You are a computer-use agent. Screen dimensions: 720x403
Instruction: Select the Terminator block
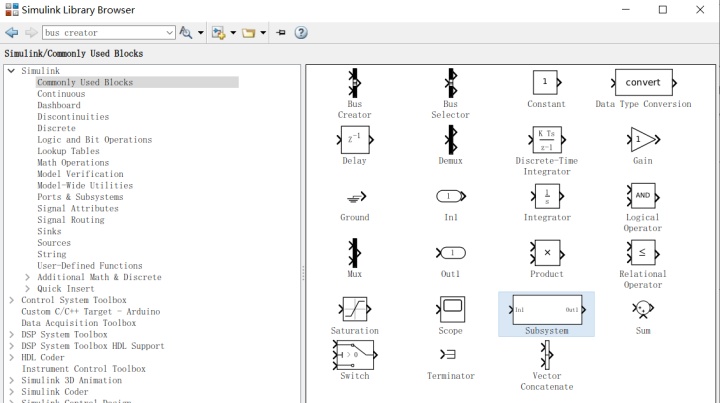click(448, 354)
